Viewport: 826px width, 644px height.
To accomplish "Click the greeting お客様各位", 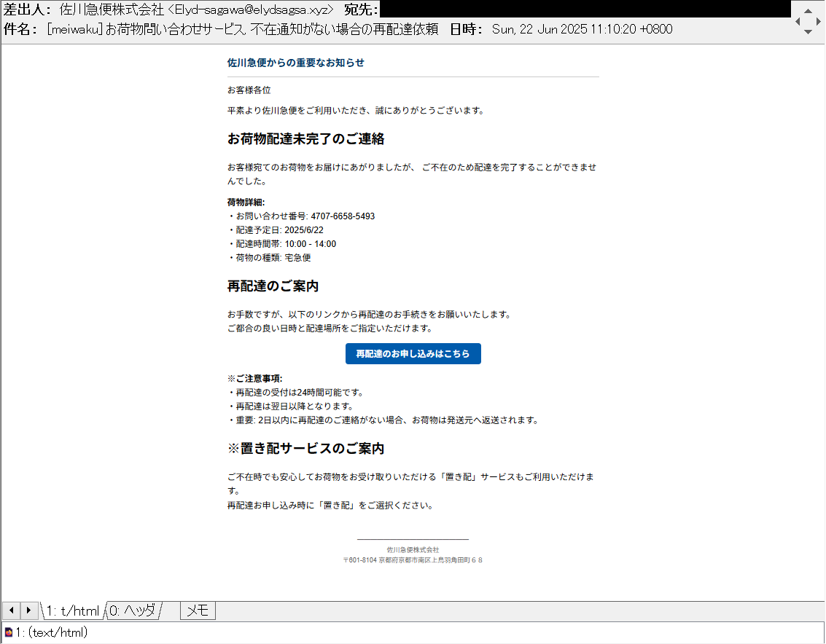I will tap(249, 90).
